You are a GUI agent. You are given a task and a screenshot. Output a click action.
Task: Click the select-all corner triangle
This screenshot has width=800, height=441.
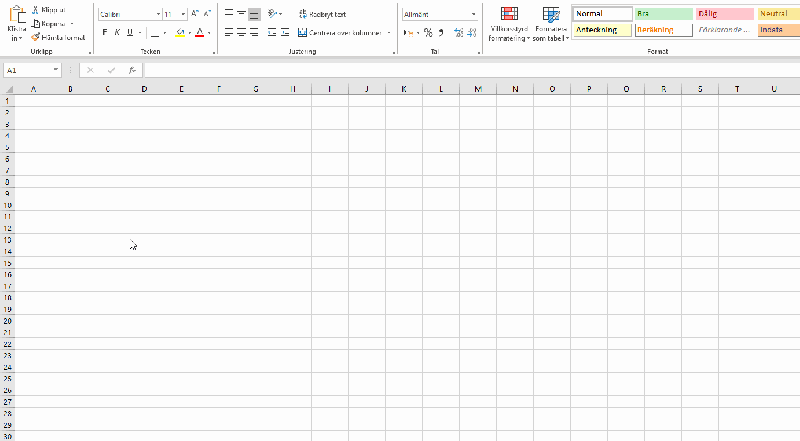tap(8, 89)
